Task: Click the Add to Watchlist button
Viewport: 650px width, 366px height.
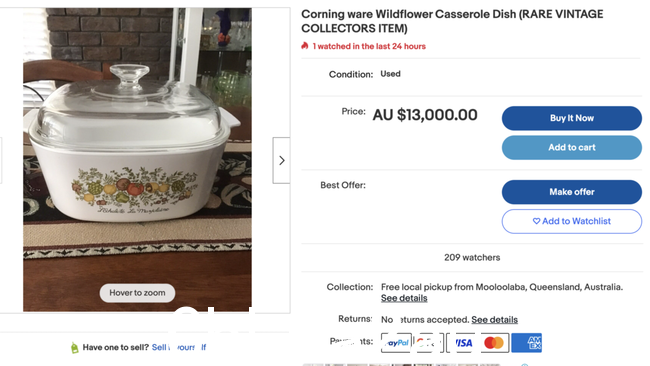Action: (x=572, y=221)
